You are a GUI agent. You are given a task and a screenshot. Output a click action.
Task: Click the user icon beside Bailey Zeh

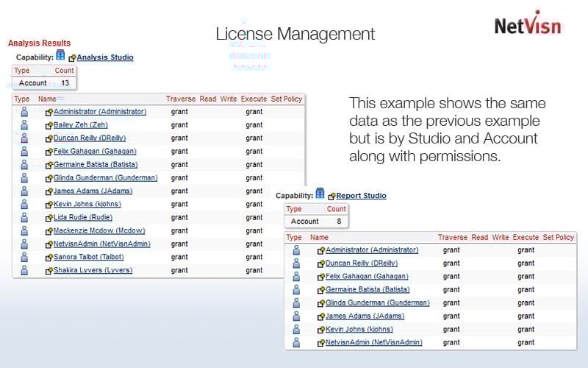(24, 125)
